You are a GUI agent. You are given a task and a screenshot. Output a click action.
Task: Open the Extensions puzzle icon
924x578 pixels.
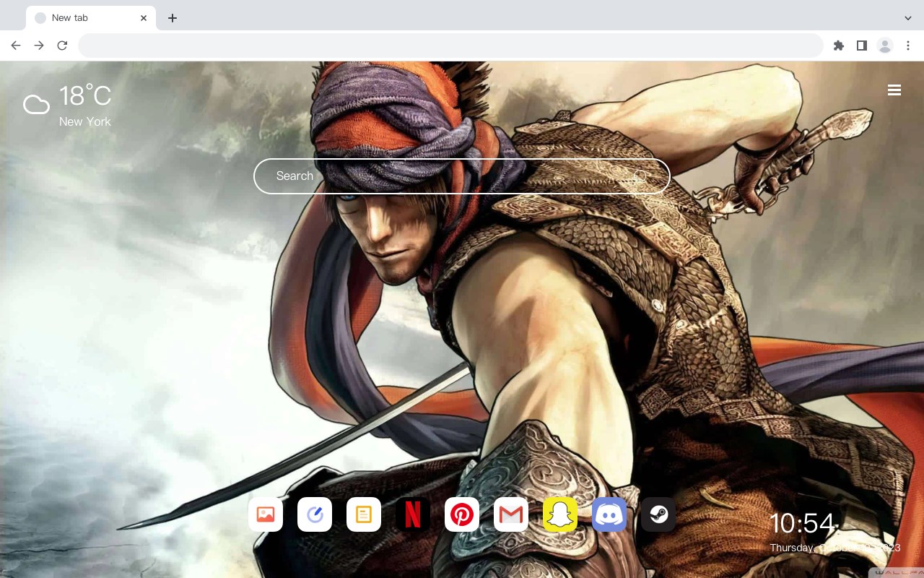click(838, 46)
